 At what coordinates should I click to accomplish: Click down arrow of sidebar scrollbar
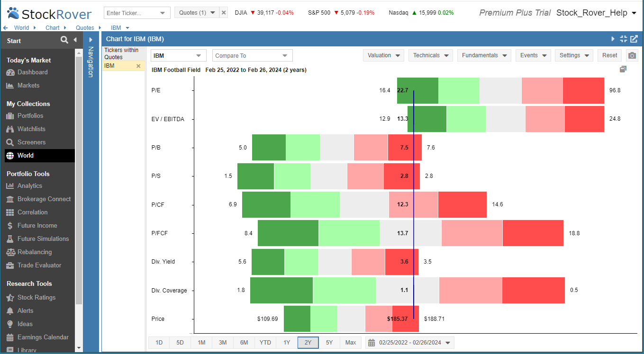[79, 348]
